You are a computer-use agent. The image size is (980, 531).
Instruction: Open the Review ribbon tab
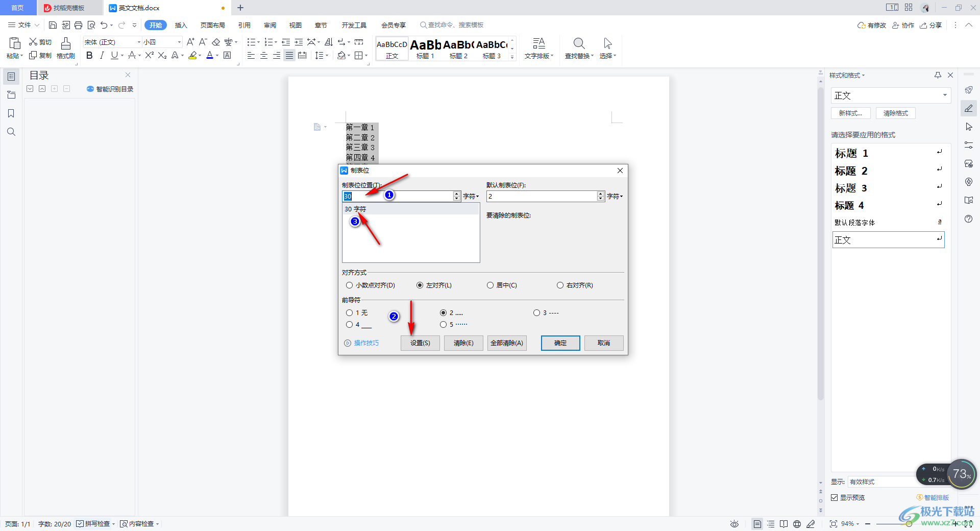(x=270, y=25)
